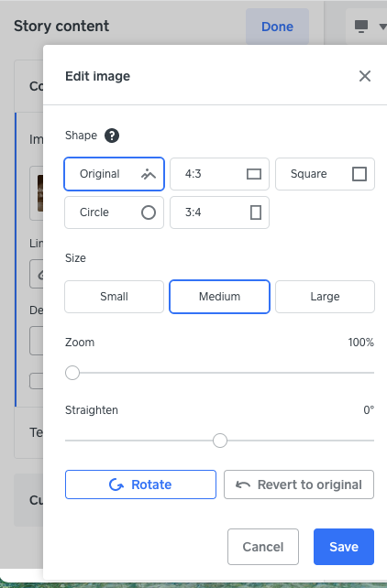Set image size to Large
The image size is (387, 588).
click(325, 297)
